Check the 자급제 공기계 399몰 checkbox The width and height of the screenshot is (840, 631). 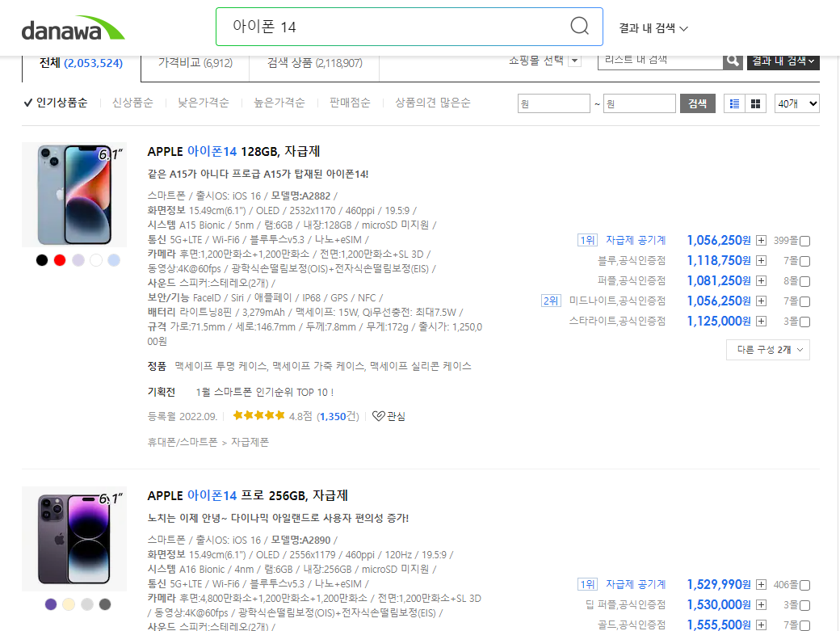pos(804,241)
